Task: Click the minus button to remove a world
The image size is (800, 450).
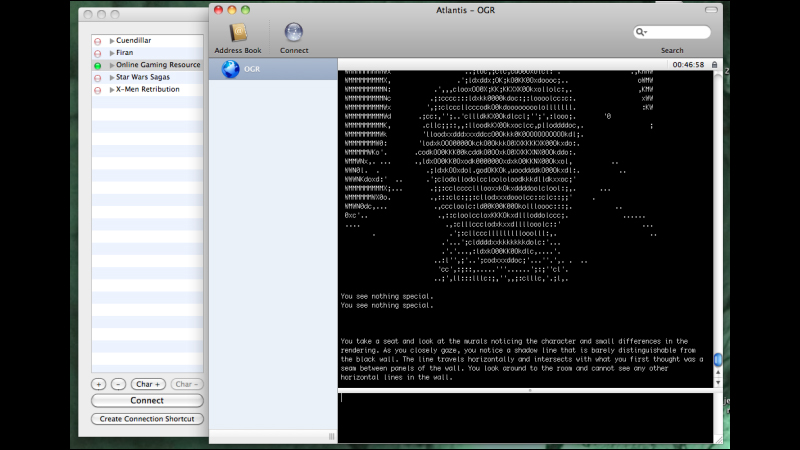Action: 118,384
